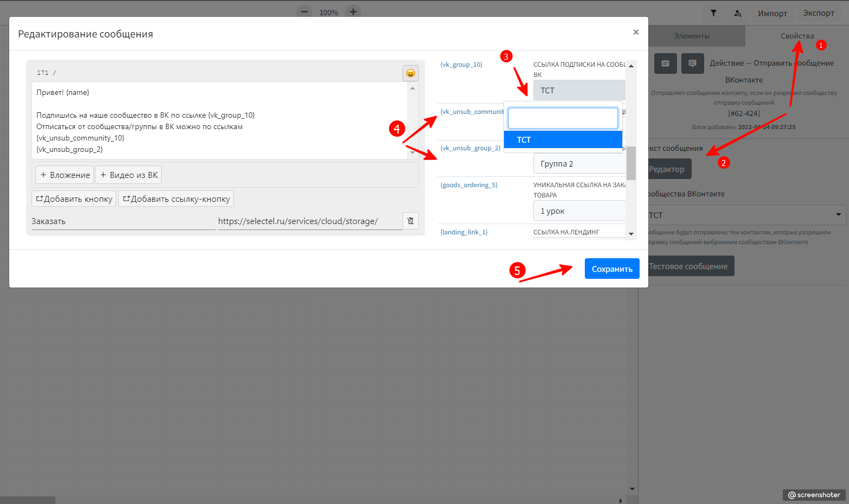Viewport: 849px width, 504px height.
Task: Click the first message block icon
Action: pyautogui.click(x=665, y=63)
